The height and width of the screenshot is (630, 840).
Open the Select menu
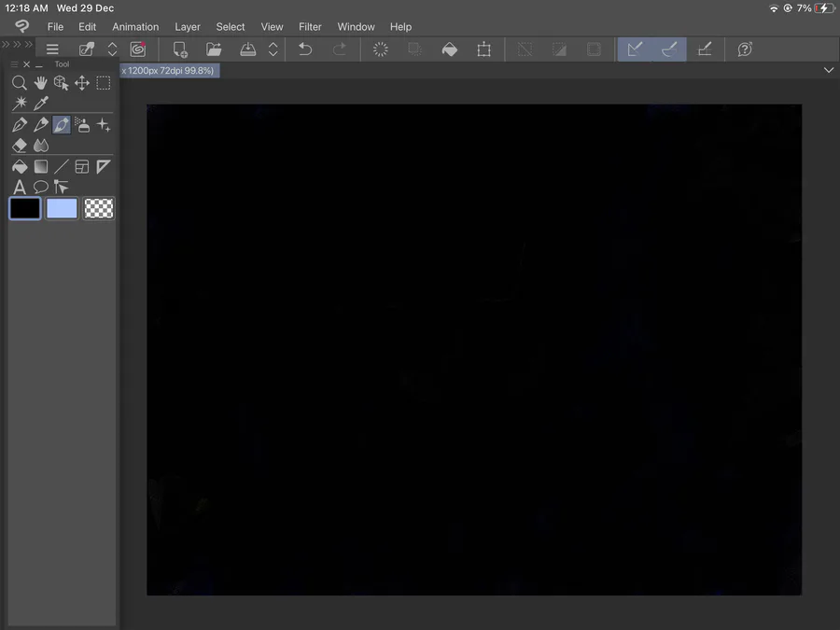click(x=231, y=27)
